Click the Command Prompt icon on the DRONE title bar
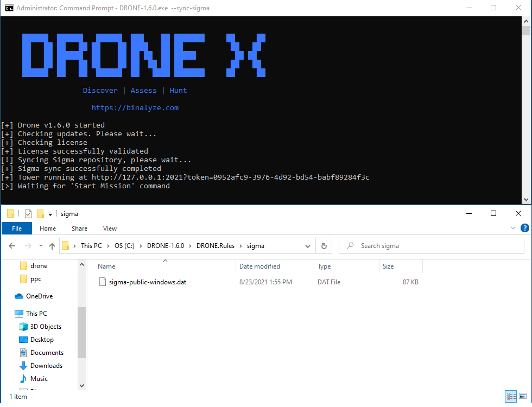 [x=8, y=8]
